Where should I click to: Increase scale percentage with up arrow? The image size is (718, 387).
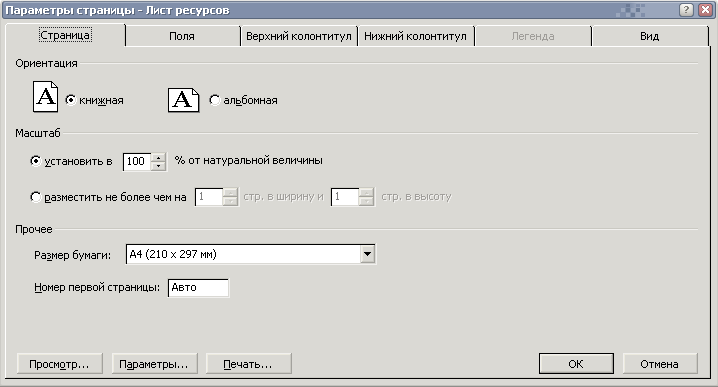[158, 157]
